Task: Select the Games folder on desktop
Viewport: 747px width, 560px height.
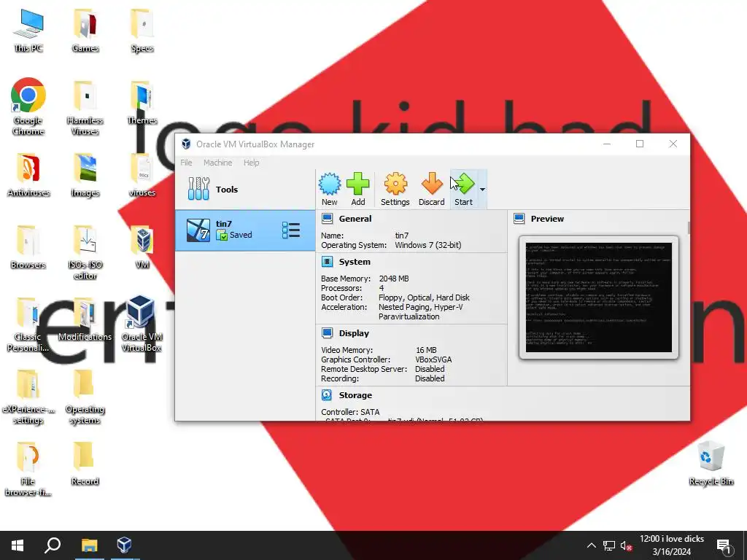Action: click(x=85, y=31)
